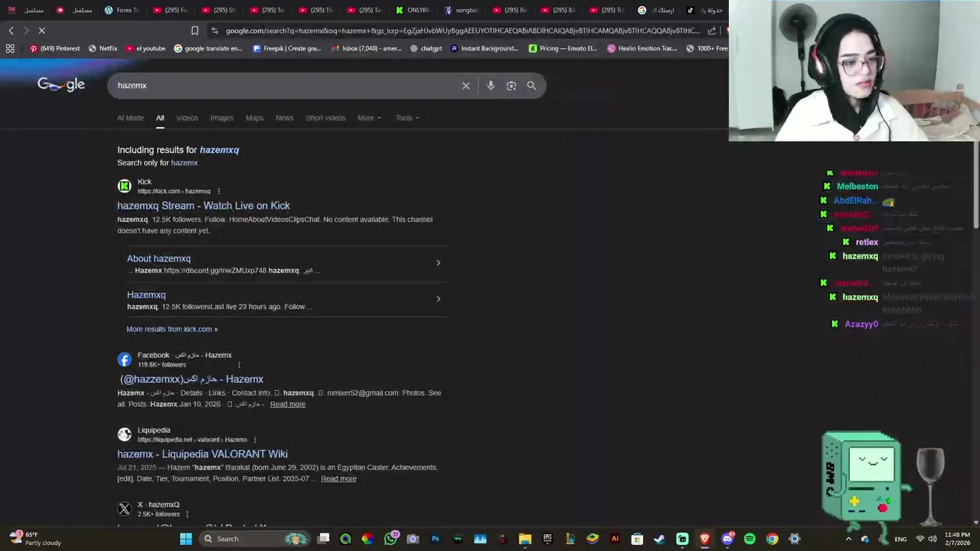
Task: Open hazemx - Liquipedia VALORANT Wiki
Action: (202, 455)
